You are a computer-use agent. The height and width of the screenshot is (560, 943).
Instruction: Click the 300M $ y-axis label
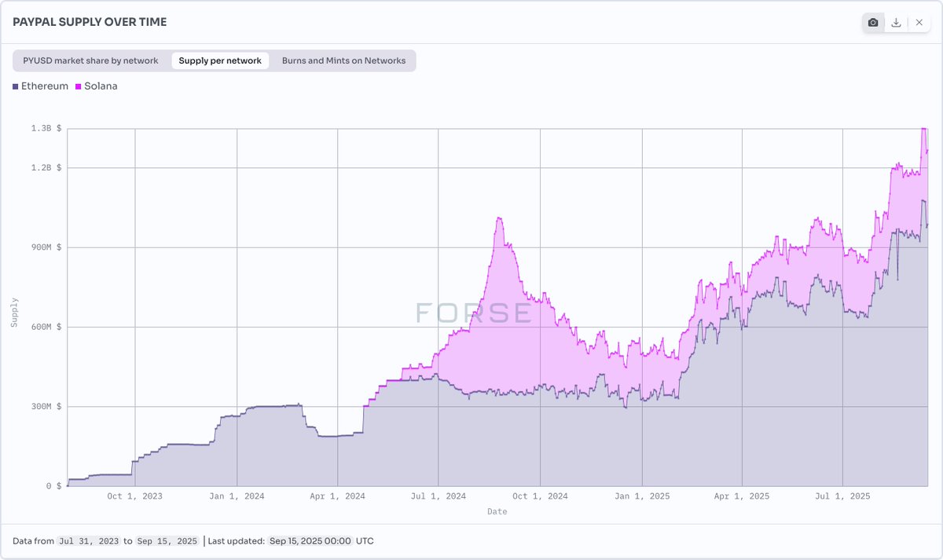click(48, 407)
